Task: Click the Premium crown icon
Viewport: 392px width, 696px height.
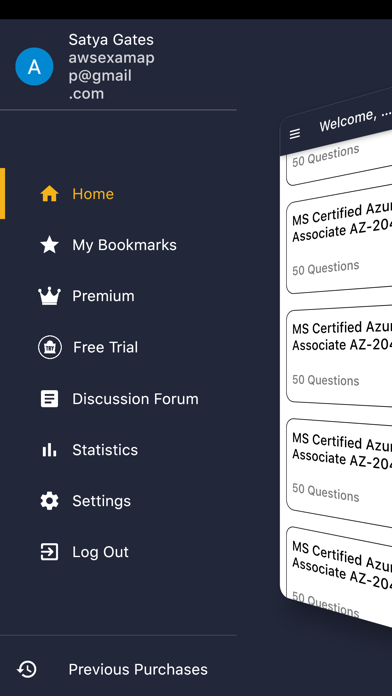Action: coord(49,296)
